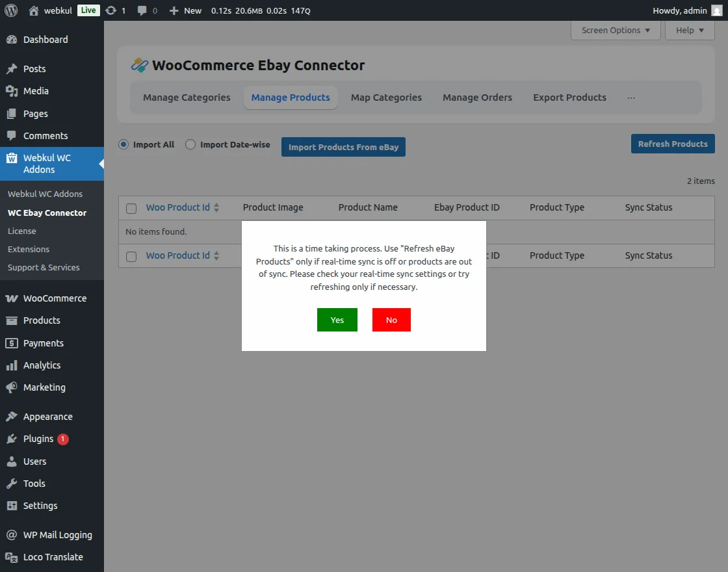Dismiss the dialog with the red No button
This screenshot has height=572, width=728.
[x=391, y=320]
